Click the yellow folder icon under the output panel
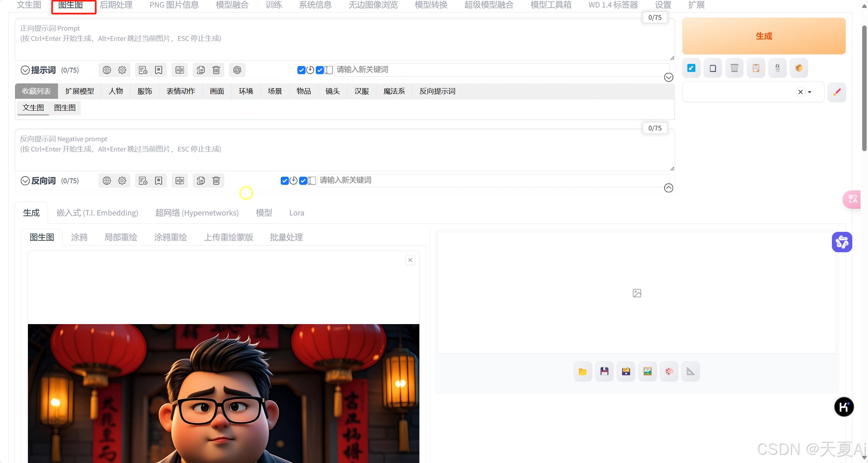 [583, 371]
